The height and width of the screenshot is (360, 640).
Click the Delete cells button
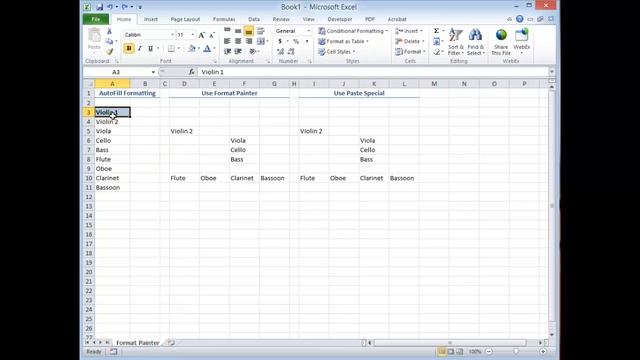point(410,41)
